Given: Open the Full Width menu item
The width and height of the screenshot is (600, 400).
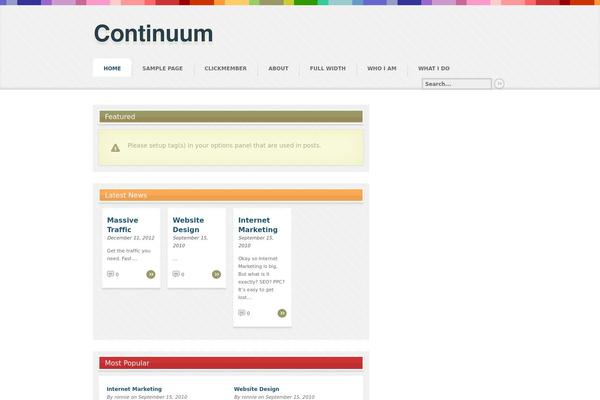Looking at the screenshot, I should [x=328, y=68].
